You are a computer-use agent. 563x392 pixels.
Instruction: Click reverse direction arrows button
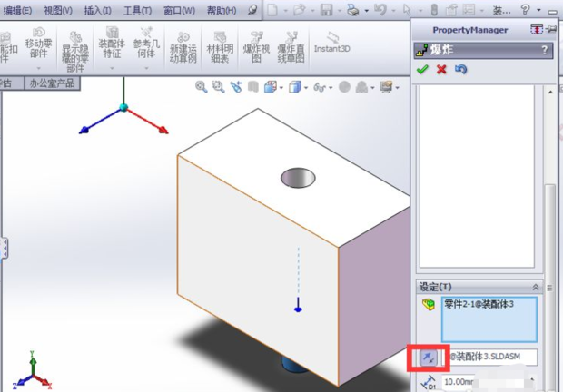[429, 358]
